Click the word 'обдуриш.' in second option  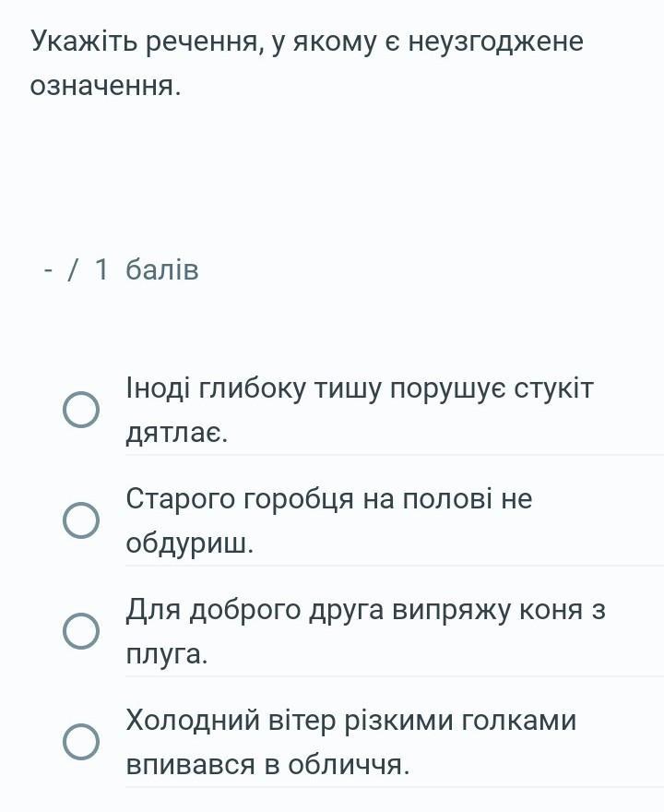tap(190, 543)
